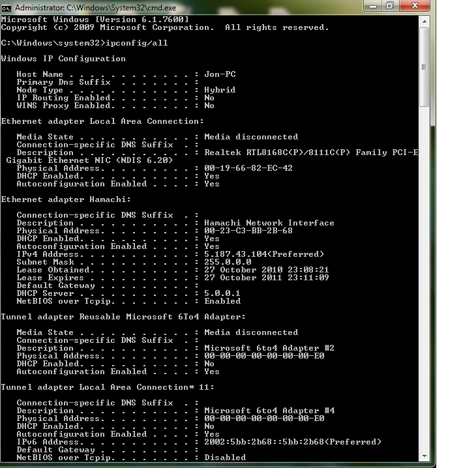This screenshot has height=468, width=476.
Task: Click Microsoft 6to4 Adapter #2 description
Action: coord(269,348)
